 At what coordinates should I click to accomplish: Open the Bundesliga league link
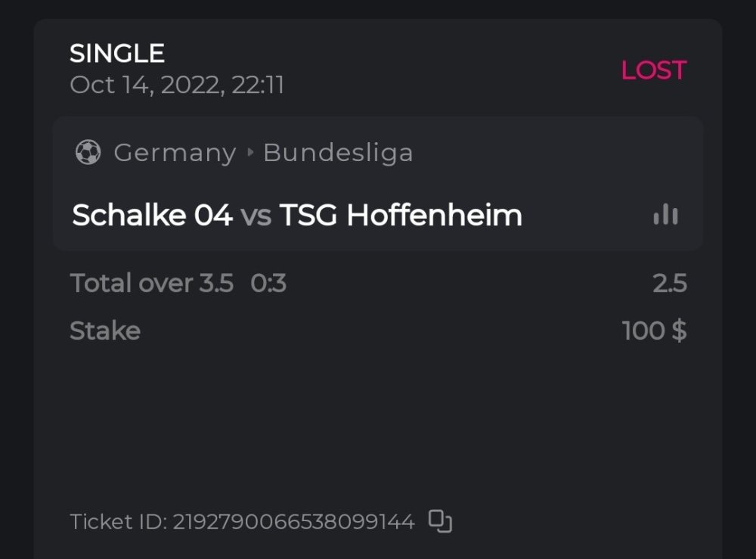[338, 153]
